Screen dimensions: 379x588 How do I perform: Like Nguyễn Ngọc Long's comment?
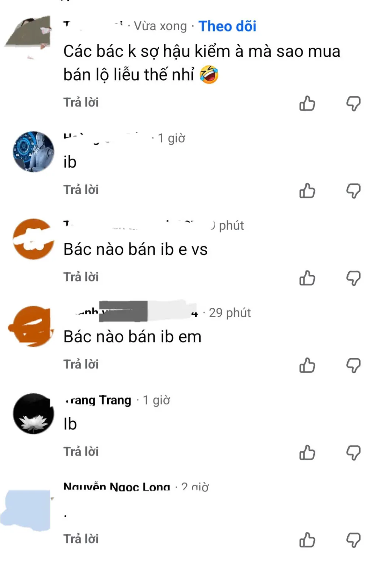click(x=307, y=540)
